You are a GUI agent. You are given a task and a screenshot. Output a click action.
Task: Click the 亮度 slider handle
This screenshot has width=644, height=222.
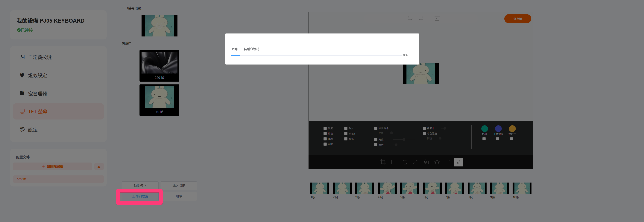404,139
